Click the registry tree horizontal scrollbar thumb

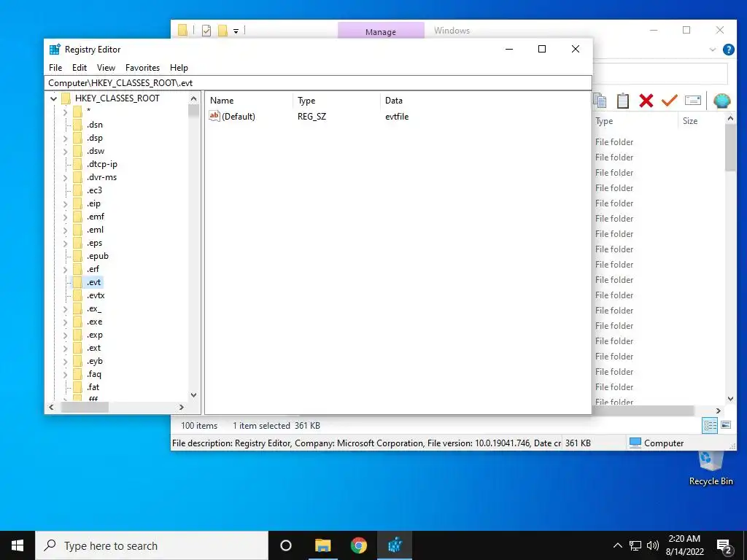[x=85, y=408]
